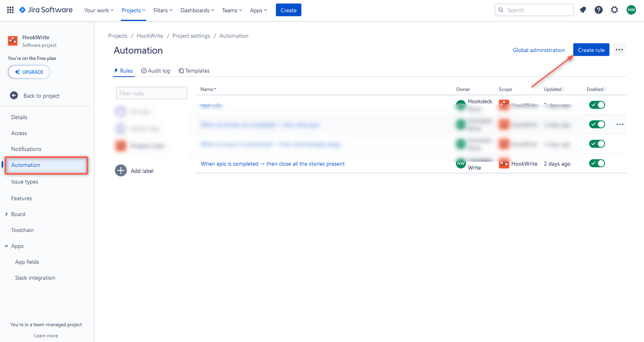Screen dimensions: 644x342
Task: Turn off the third rule's Enabled switch
Action: point(597,144)
